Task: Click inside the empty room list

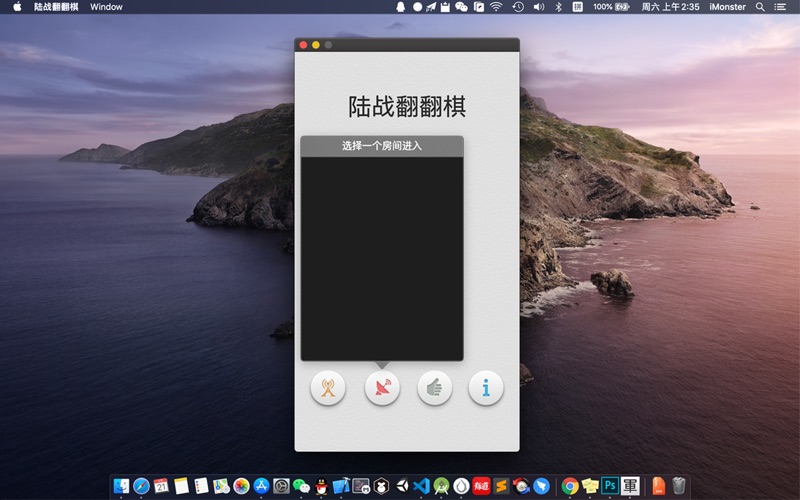Action: pyautogui.click(x=381, y=257)
